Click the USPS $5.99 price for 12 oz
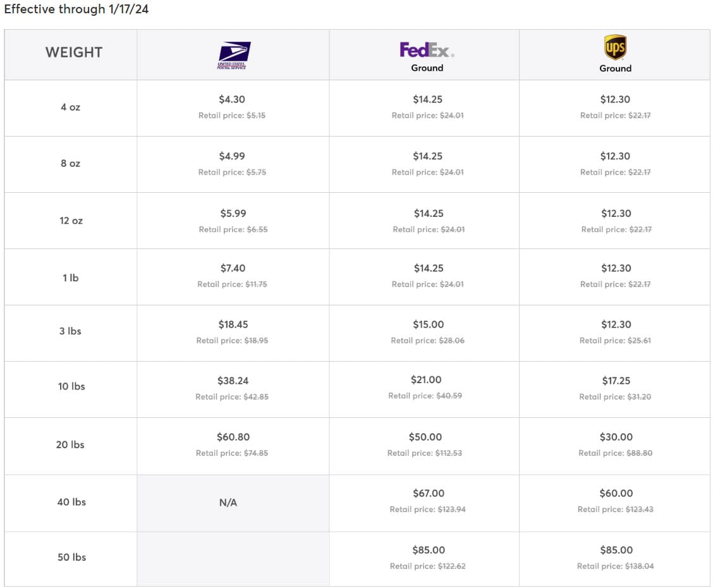The image size is (713, 588). coord(233,213)
